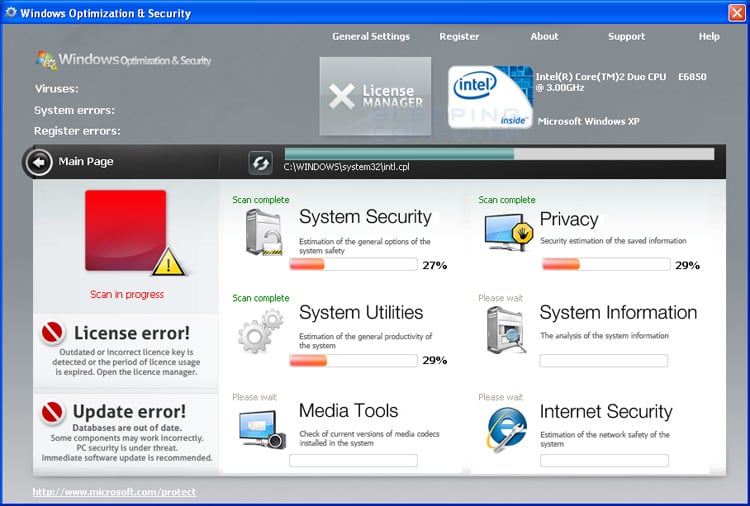Click the main scan progress bar

click(x=499, y=154)
